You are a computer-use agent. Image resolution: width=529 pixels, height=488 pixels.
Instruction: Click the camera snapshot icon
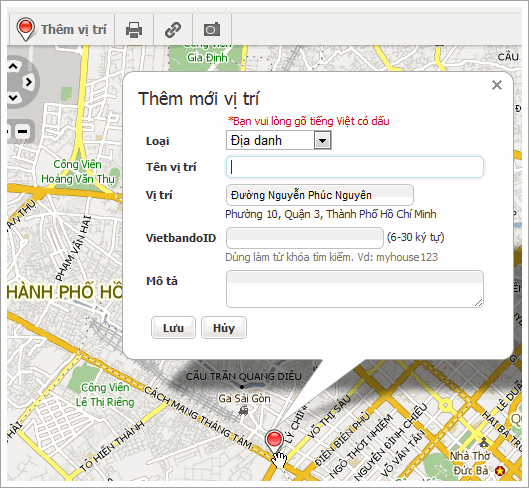click(212, 30)
